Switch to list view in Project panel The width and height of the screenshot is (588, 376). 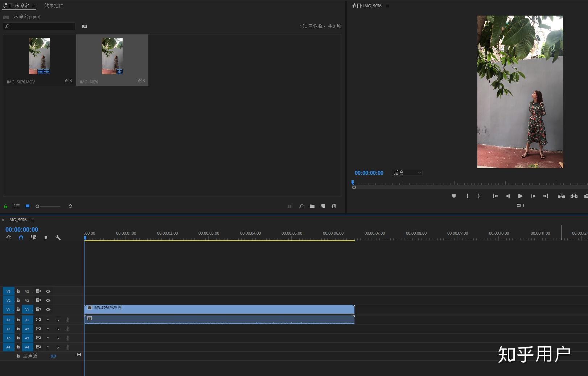coord(17,206)
